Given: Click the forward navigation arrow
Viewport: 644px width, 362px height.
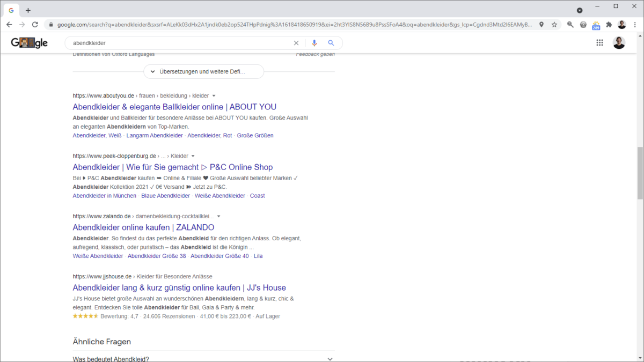Looking at the screenshot, I should point(22,25).
